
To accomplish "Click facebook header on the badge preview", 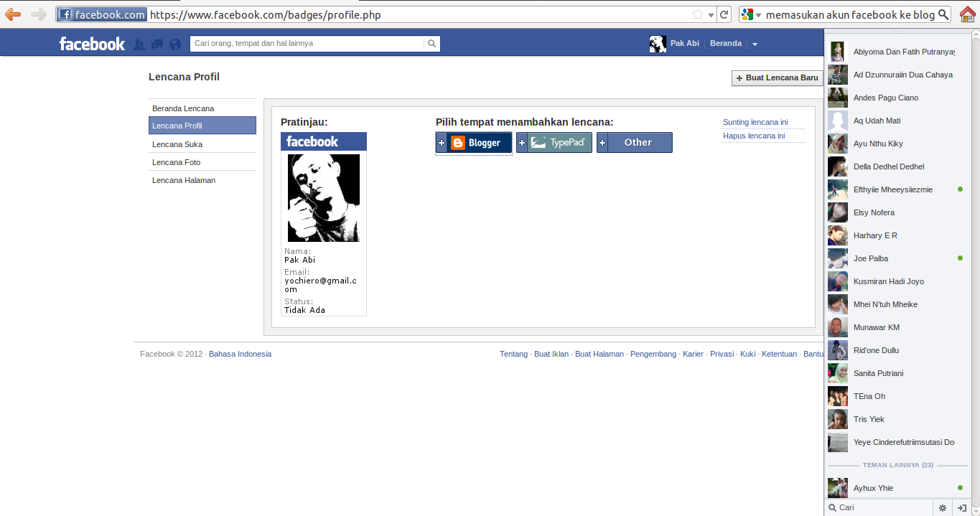I will [x=324, y=141].
